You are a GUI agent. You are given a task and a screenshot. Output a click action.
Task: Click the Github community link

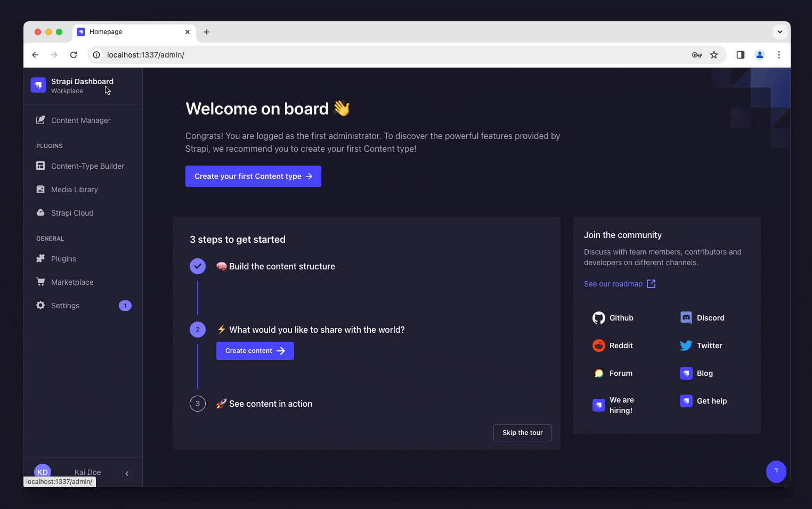point(613,318)
